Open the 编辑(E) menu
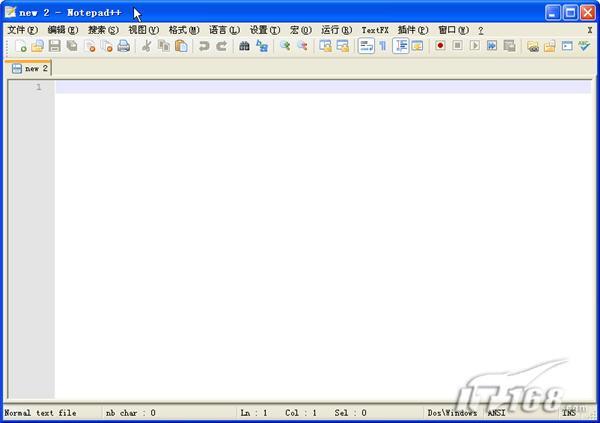Image resolution: width=600 pixels, height=423 pixels. [x=63, y=30]
